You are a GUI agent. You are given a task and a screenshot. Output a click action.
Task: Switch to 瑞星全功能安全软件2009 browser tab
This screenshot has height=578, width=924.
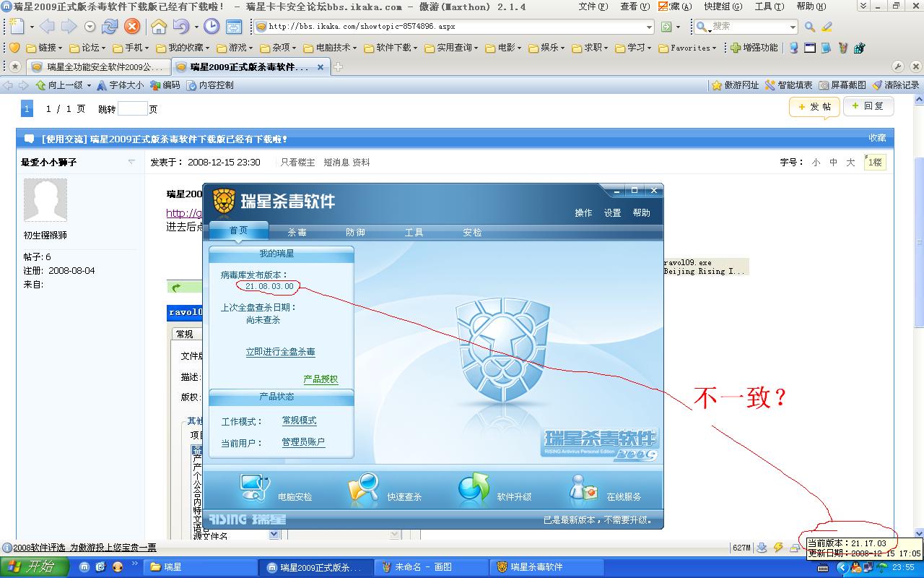99,66
